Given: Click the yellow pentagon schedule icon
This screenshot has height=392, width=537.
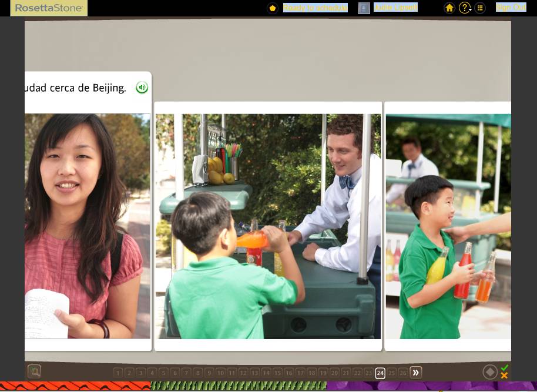Looking at the screenshot, I should coord(273,8).
